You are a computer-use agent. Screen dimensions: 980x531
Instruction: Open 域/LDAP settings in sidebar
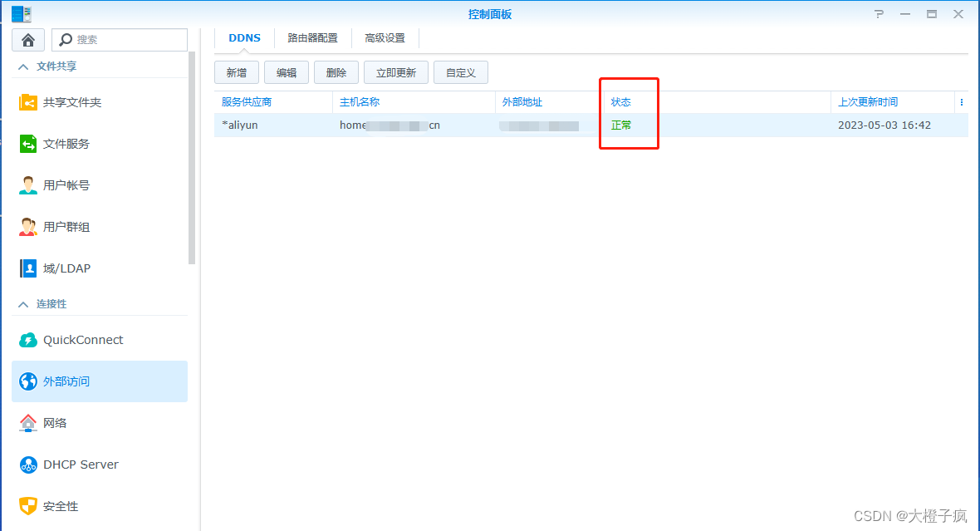coord(62,268)
